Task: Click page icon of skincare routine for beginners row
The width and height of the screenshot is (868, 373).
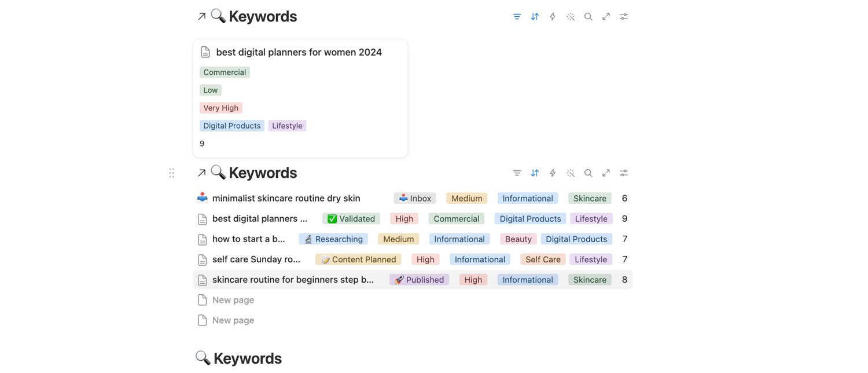Action: tap(202, 280)
